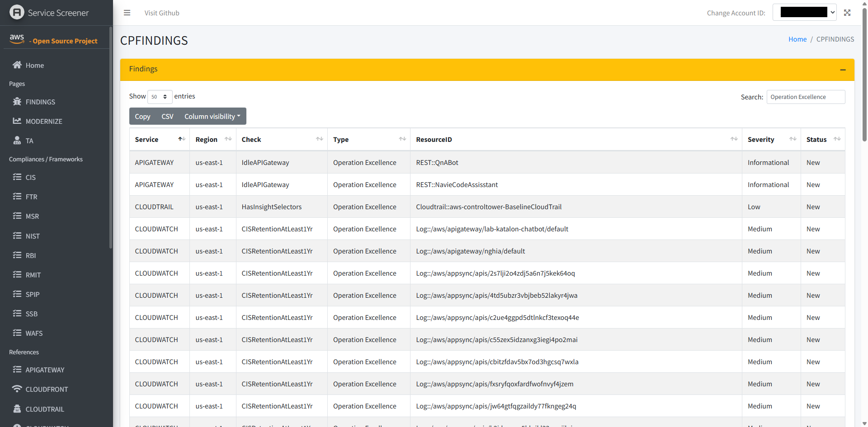The width and height of the screenshot is (868, 427).
Task: Click the hamburger sidebar toggle icon
Action: click(127, 13)
